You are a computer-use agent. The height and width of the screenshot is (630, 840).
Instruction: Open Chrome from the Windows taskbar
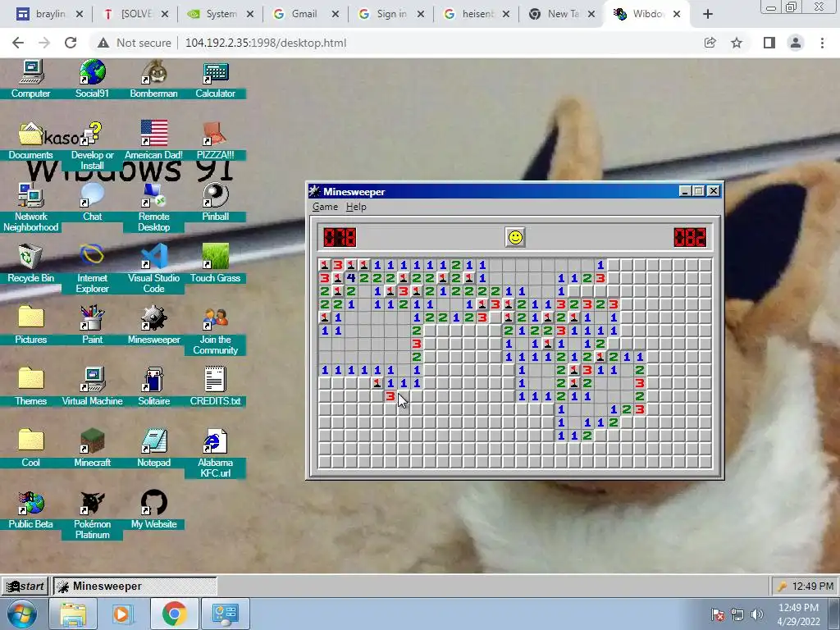pyautogui.click(x=175, y=614)
